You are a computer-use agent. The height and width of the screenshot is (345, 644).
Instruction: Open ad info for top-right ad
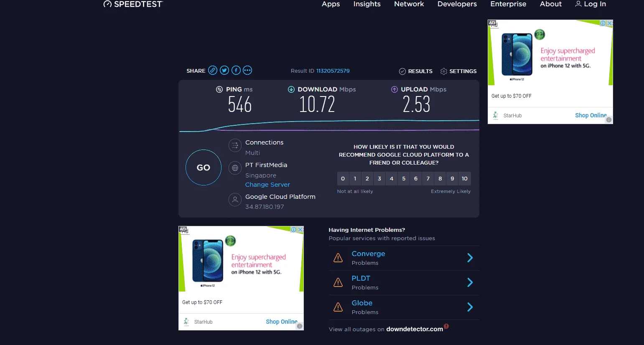[x=603, y=23]
